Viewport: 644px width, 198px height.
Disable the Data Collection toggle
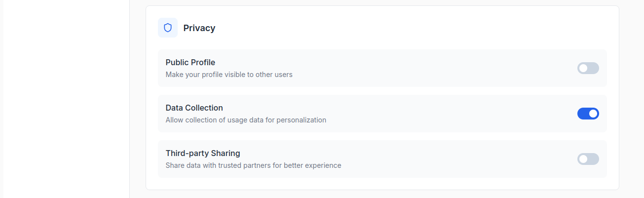click(x=588, y=114)
